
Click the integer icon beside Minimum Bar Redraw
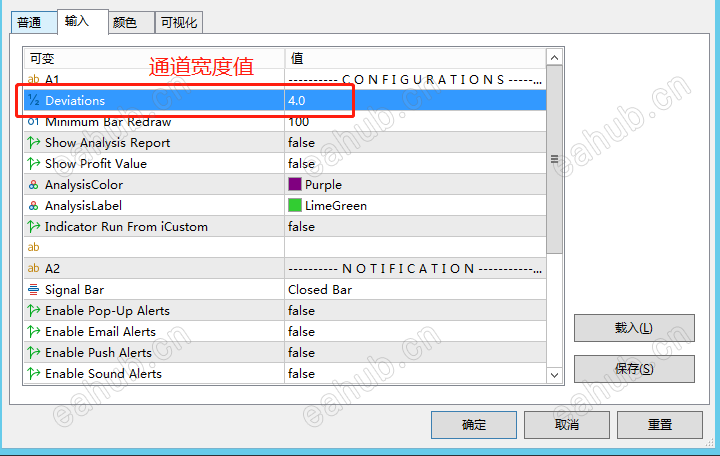point(34,122)
